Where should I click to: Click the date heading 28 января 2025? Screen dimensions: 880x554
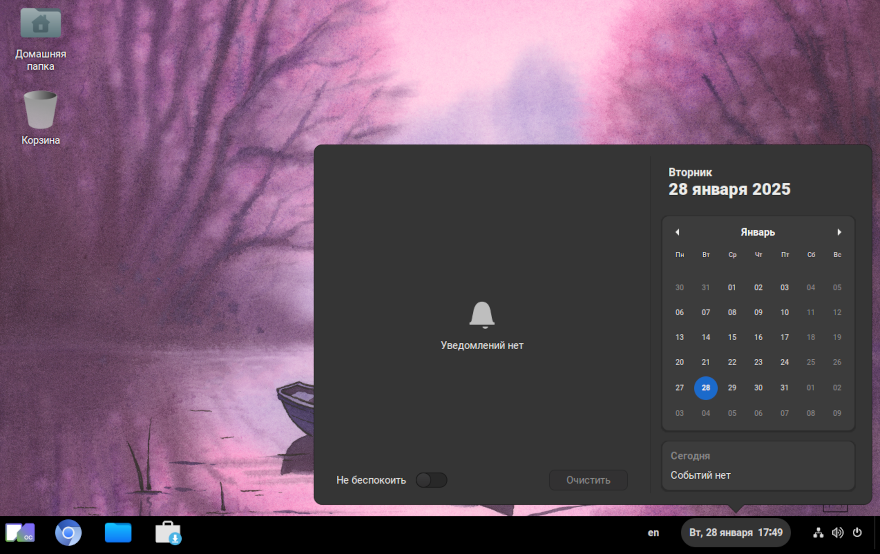click(x=729, y=190)
